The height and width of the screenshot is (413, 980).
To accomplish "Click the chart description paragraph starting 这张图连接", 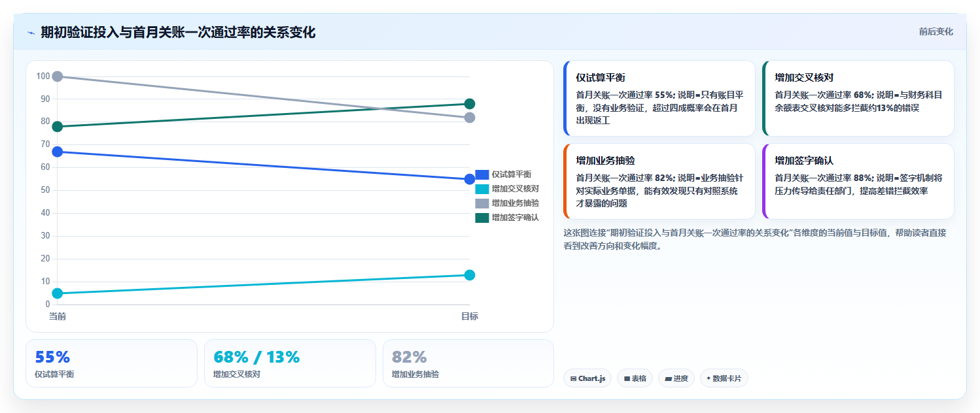I will [x=754, y=239].
